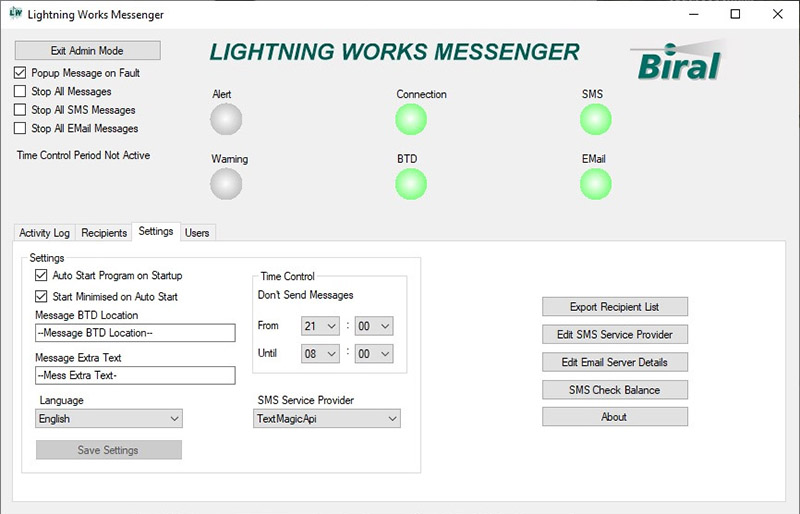Click the Message BTD Location text field
This screenshot has height=514, width=800.
(134, 333)
